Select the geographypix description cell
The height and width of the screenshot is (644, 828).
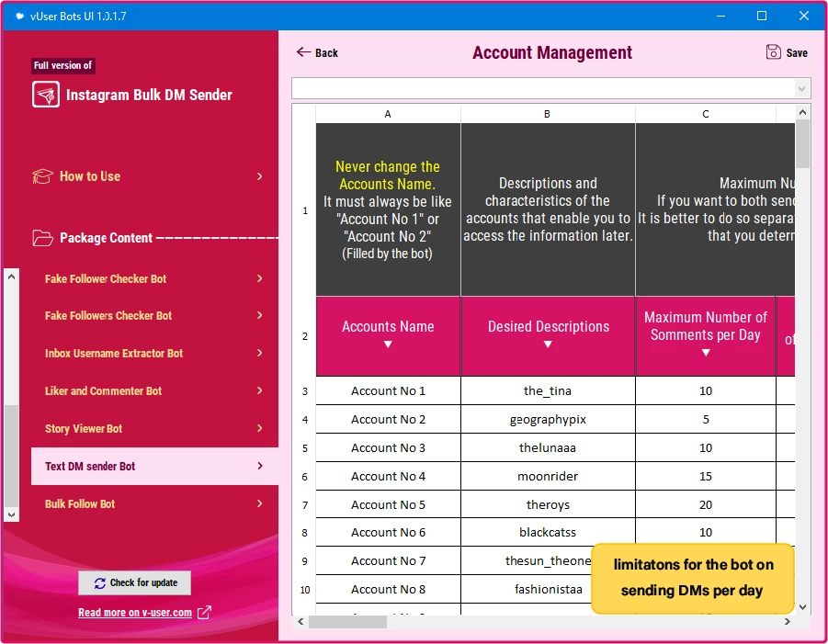click(548, 420)
